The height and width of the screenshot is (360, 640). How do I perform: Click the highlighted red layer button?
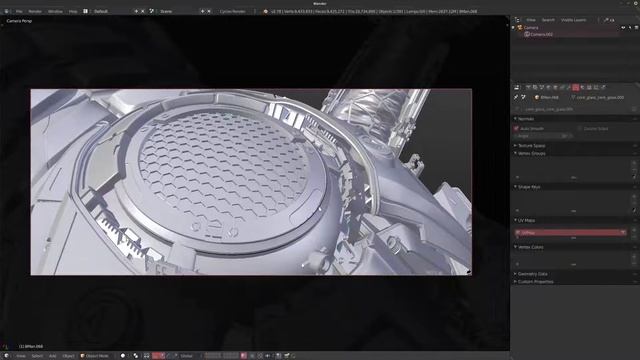244,356
